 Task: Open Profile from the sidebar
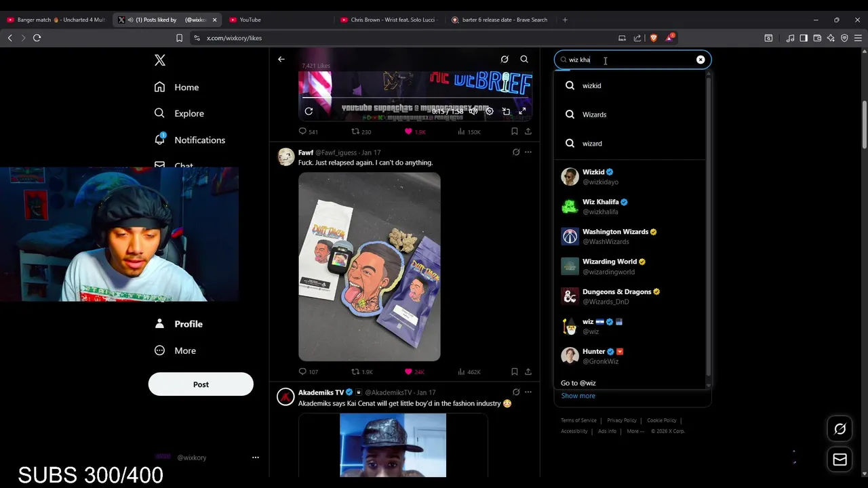(x=178, y=324)
